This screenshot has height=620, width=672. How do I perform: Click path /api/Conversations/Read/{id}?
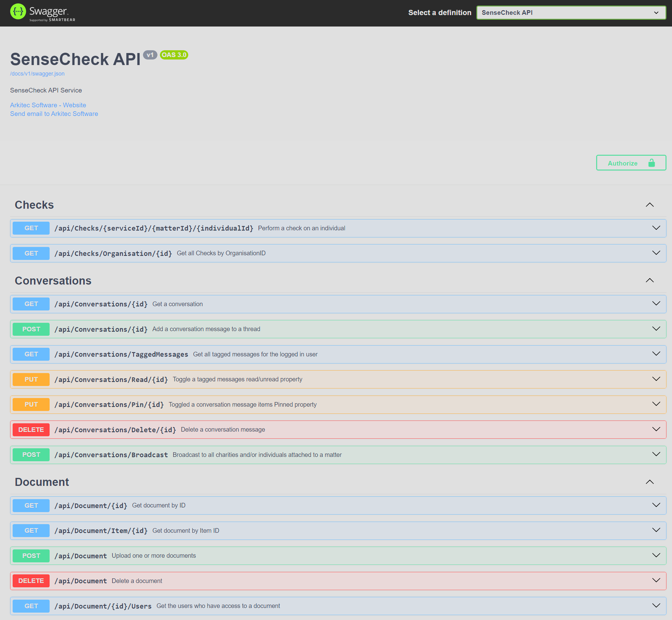(111, 380)
